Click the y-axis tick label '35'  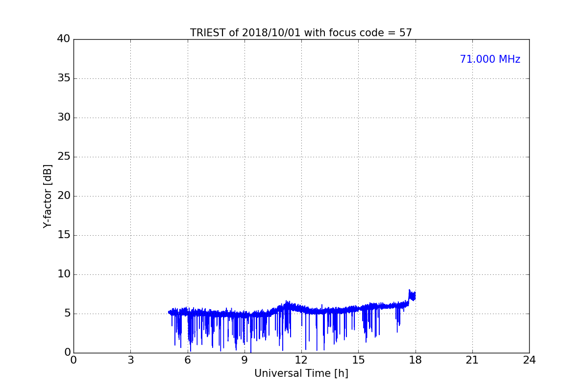click(x=64, y=78)
